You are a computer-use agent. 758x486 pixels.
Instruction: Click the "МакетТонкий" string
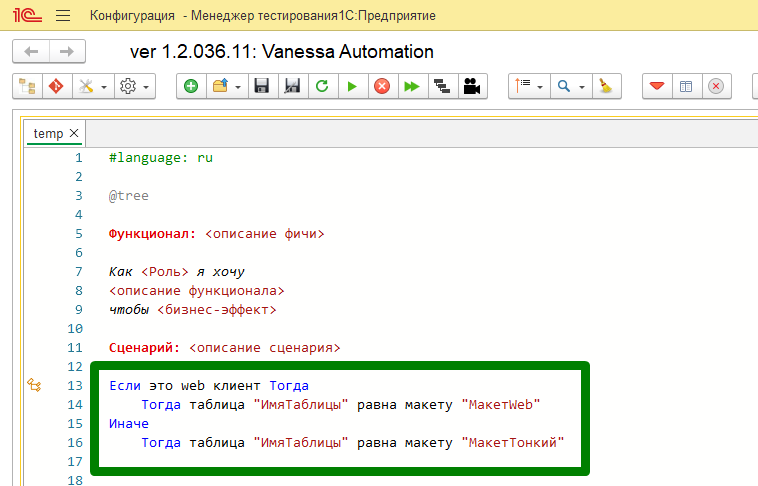pyautogui.click(x=513, y=442)
